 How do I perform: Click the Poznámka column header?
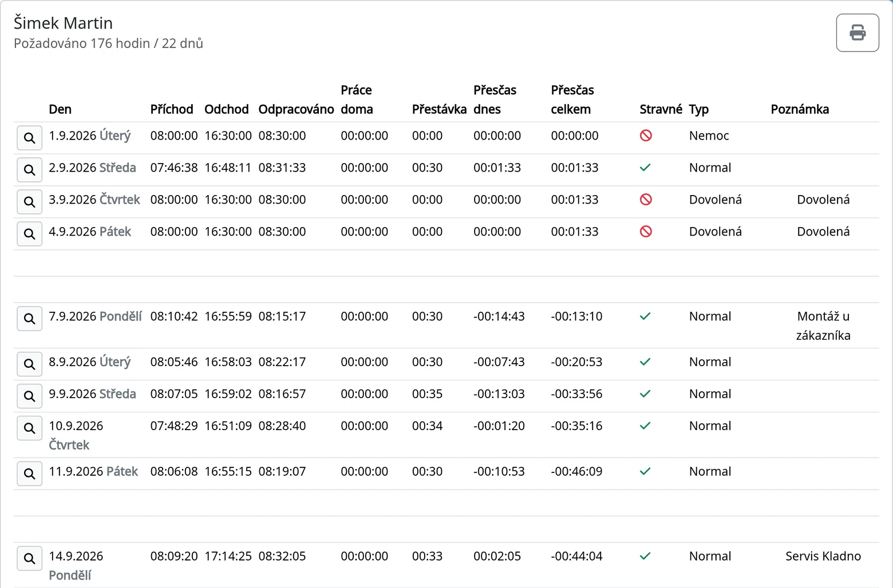click(800, 109)
